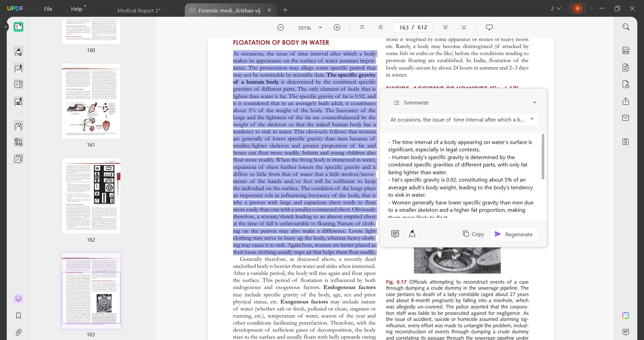This screenshot has width=644, height=340.
Task: Select page 162 thumbnail
Action: pyautogui.click(x=91, y=196)
